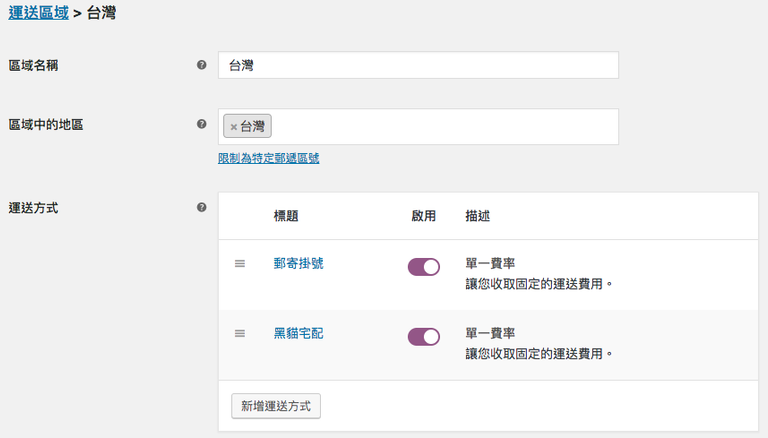Image resolution: width=768 pixels, height=438 pixels.
Task: Disable the 黑貓宅配 shipping method toggle
Action: [x=424, y=337]
